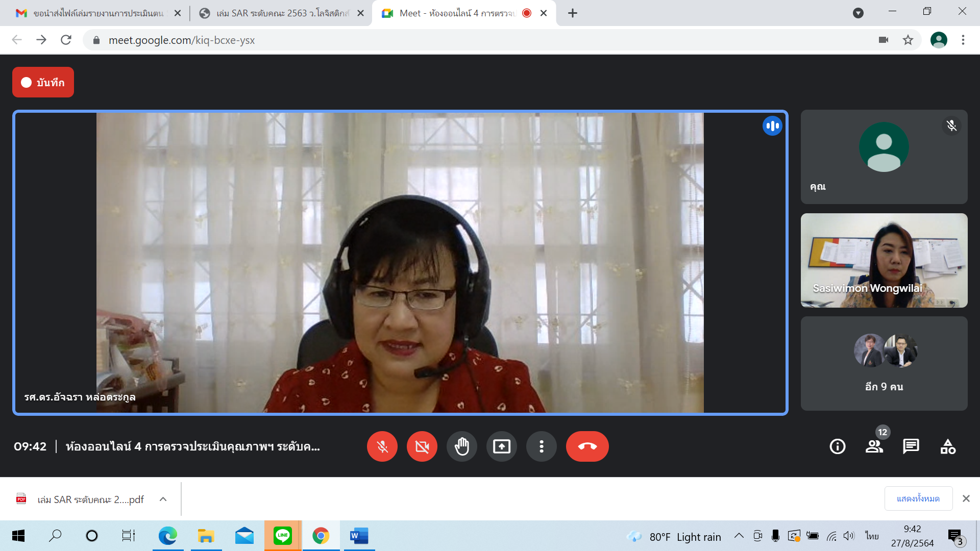The image size is (980, 551).
Task: Show hidden system tray icons
Action: pos(739,536)
